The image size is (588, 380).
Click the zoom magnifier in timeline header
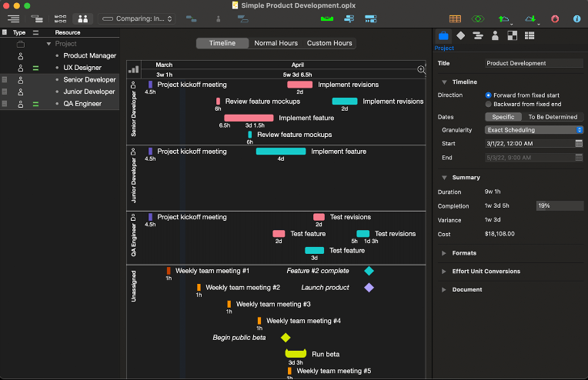coord(421,70)
